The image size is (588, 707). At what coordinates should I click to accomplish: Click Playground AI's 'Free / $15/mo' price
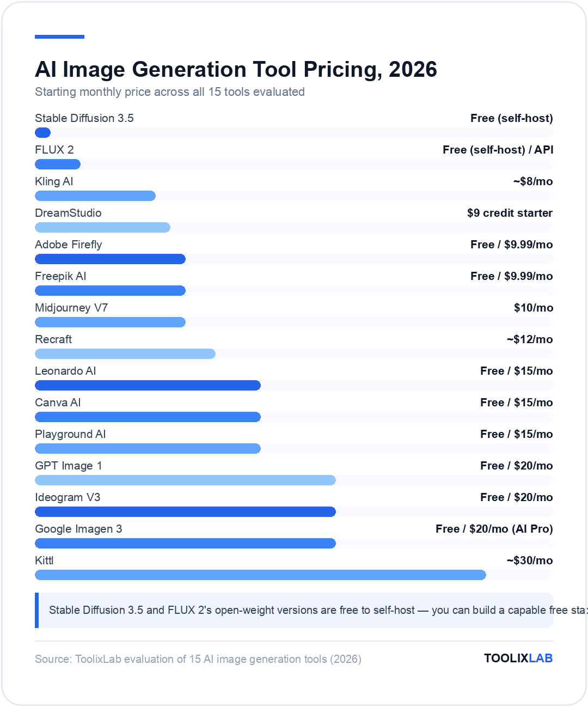[517, 434]
